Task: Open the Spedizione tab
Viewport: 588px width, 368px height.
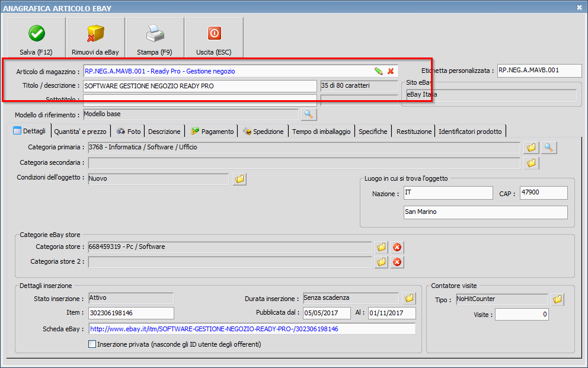Action: point(263,132)
